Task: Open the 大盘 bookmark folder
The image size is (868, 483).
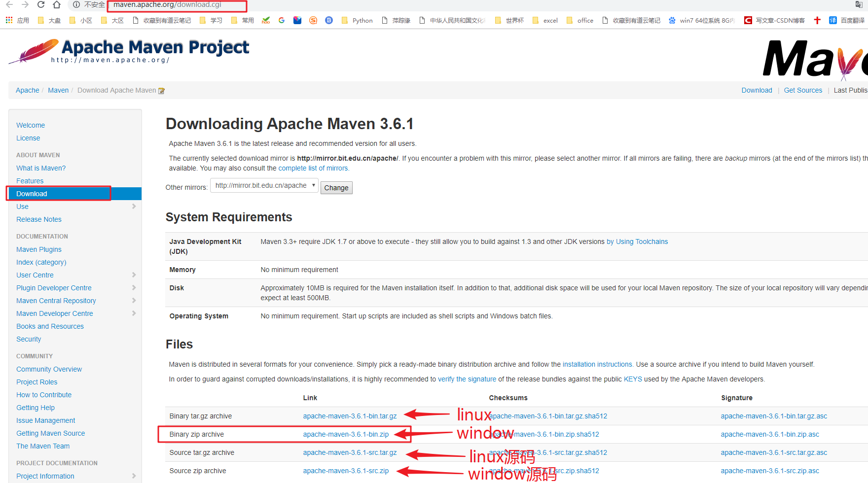Action: [x=49, y=20]
